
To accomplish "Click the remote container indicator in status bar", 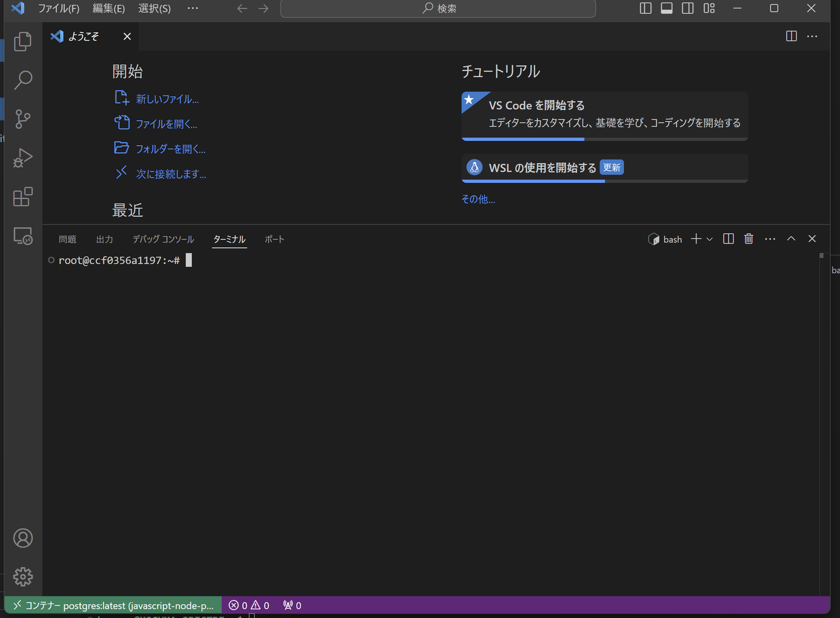I will click(113, 605).
